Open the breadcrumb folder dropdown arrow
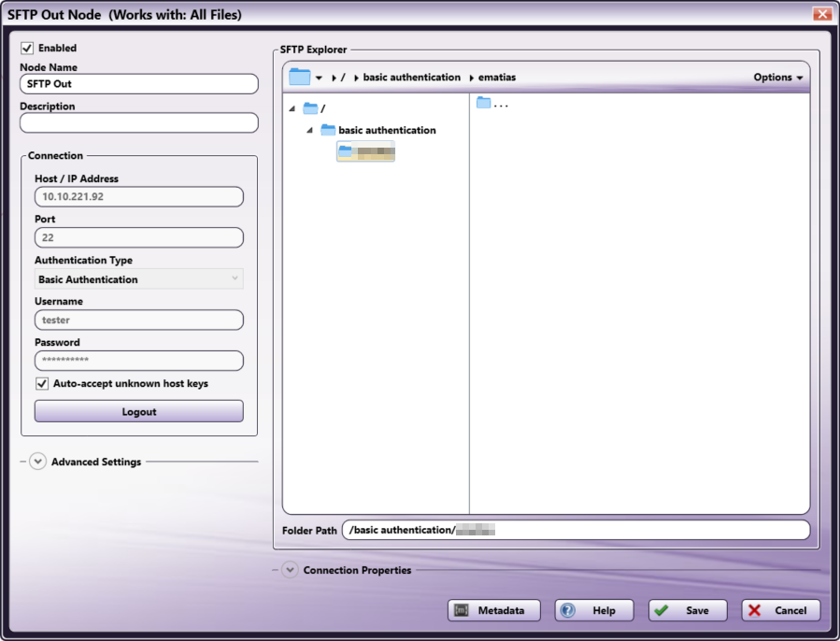The image size is (840, 641). coord(319,78)
